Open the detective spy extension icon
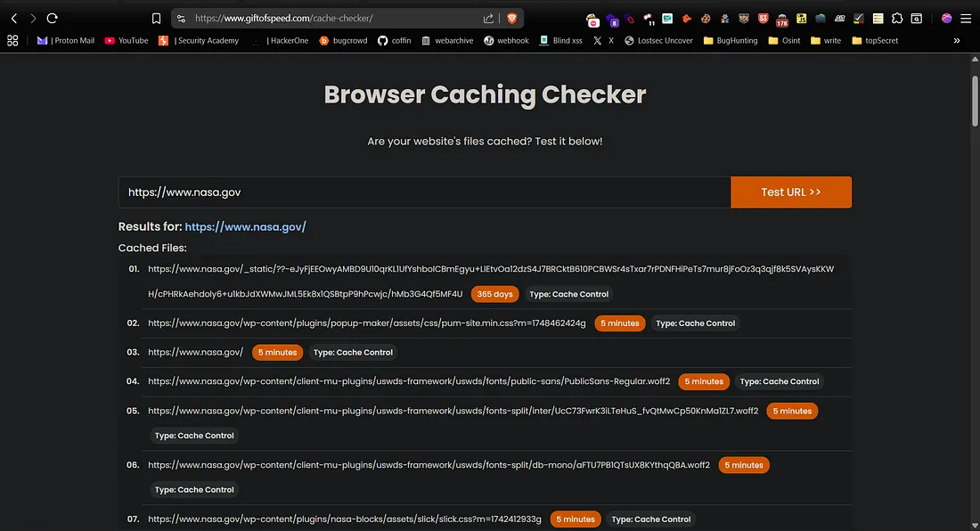Viewport: 980px width, 531px height. tap(725, 19)
